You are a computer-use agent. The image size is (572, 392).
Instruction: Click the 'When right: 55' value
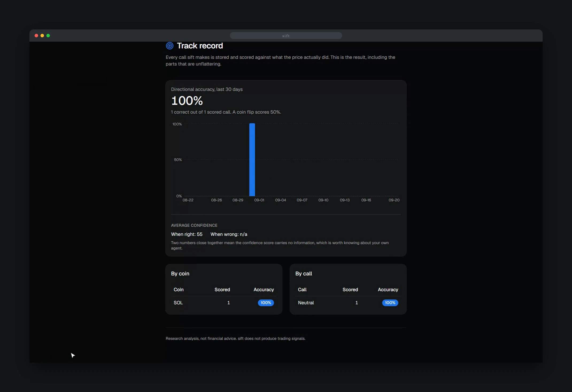coord(187,234)
